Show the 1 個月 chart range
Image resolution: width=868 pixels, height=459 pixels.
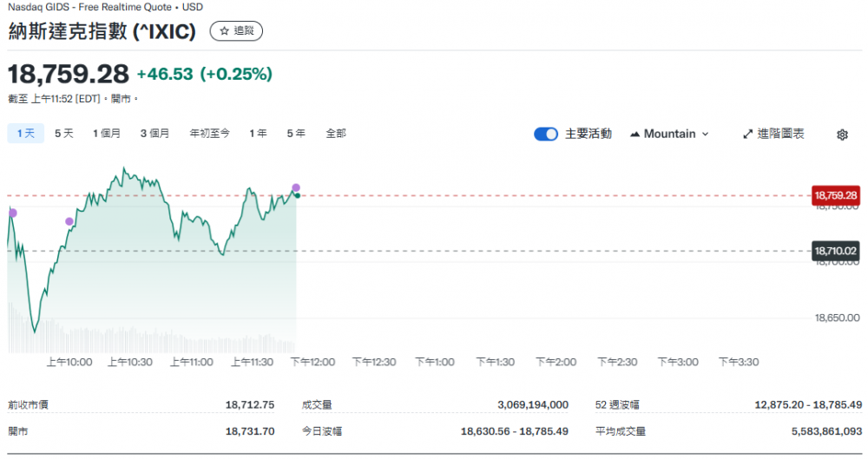point(107,134)
